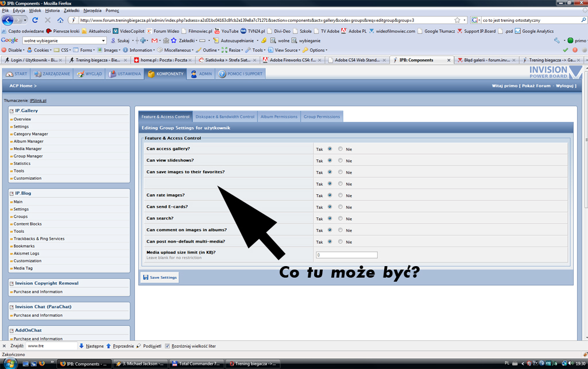The width and height of the screenshot is (588, 369).
Task: Click the Save Settings button
Action: 160,278
